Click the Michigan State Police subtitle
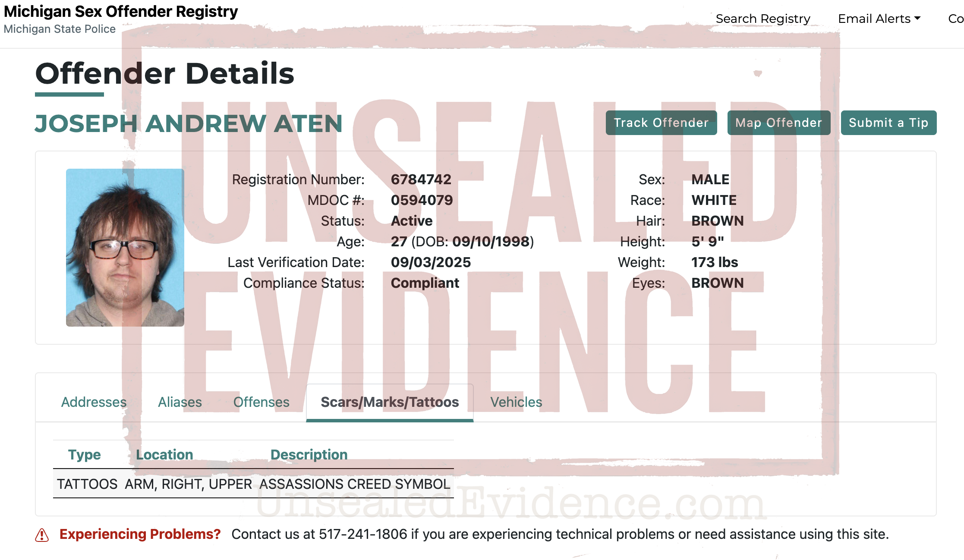Screen dimensions: 964x560 (60, 29)
